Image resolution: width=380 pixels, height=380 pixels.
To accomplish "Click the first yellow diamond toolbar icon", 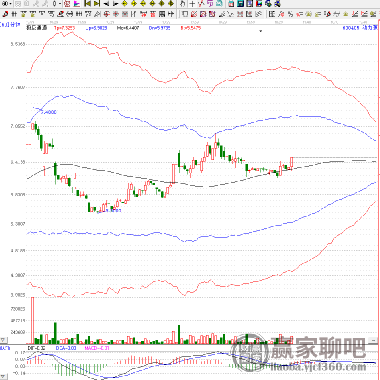I will [x=124, y=4].
